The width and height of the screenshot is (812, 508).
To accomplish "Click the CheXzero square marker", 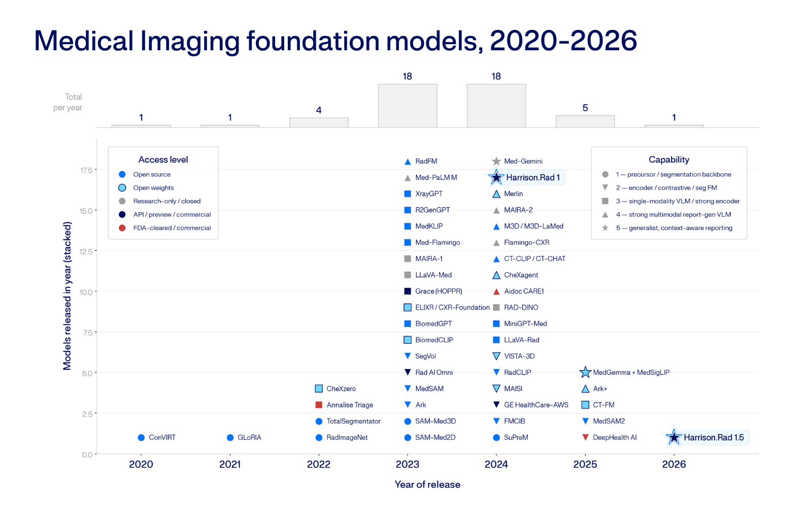I will [x=319, y=389].
